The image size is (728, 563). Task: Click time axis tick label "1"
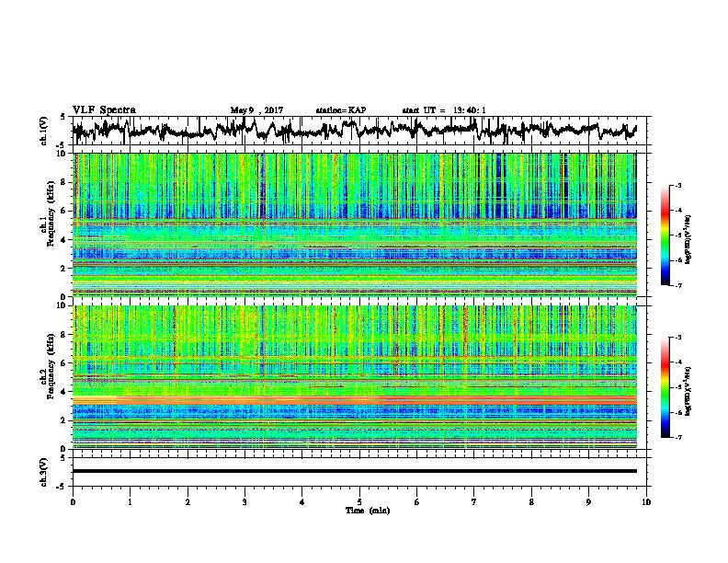click(130, 502)
